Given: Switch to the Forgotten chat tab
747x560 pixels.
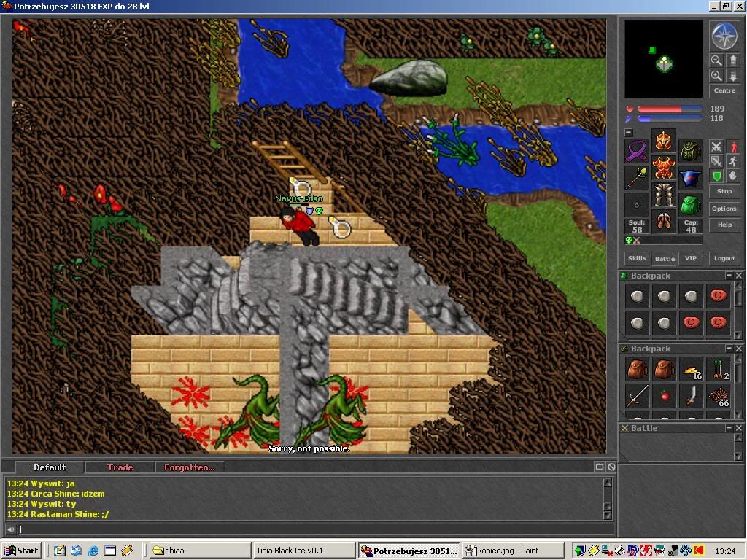Looking at the screenshot, I should pyautogui.click(x=189, y=467).
